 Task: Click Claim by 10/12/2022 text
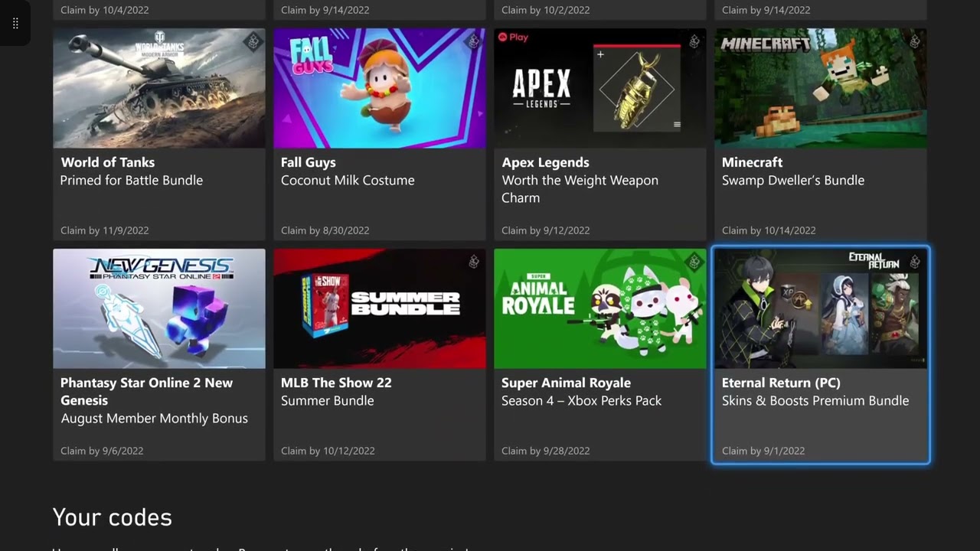(328, 451)
